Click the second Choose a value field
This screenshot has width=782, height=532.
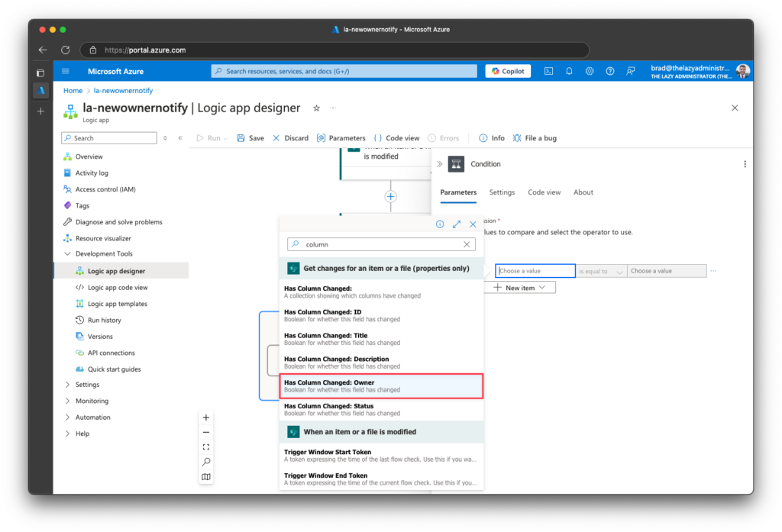(667, 271)
